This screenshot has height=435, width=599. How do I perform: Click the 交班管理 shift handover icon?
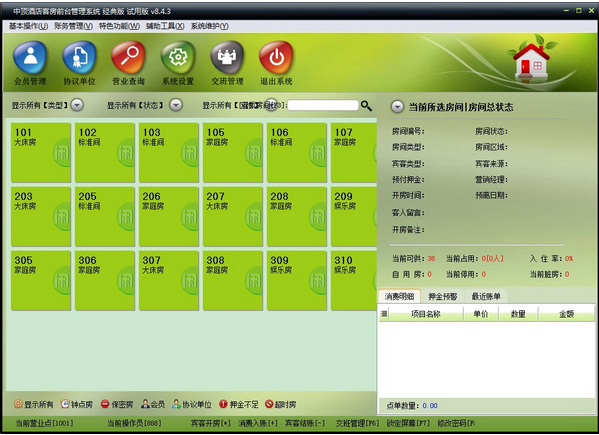pyautogui.click(x=227, y=58)
